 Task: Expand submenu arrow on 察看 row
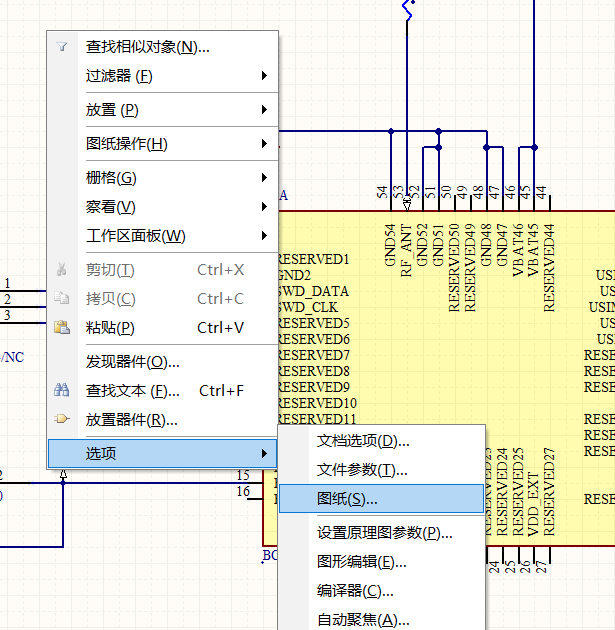[x=264, y=207]
